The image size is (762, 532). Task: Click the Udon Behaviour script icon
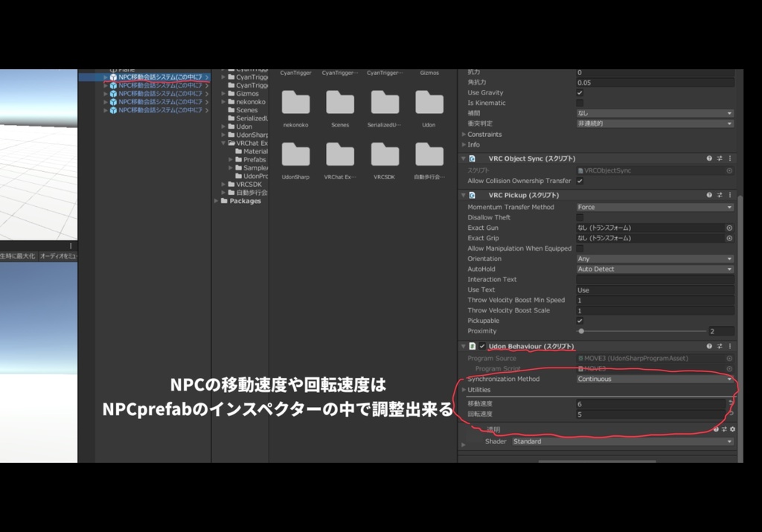[471, 347]
